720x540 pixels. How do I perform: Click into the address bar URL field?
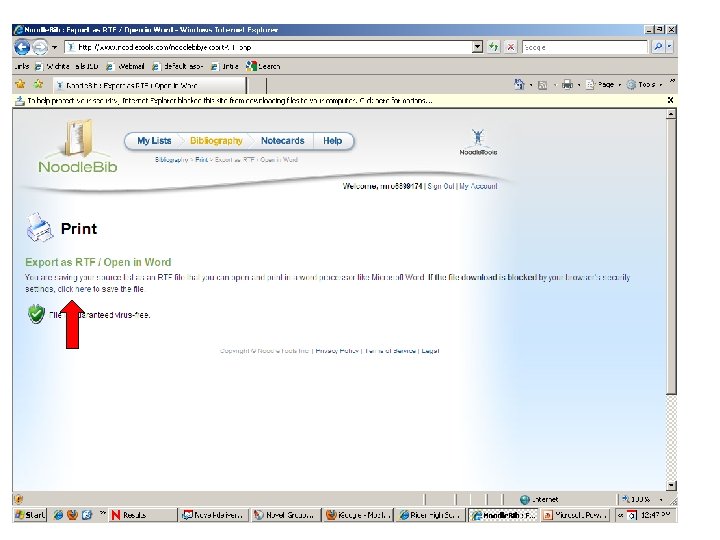pos(269,47)
